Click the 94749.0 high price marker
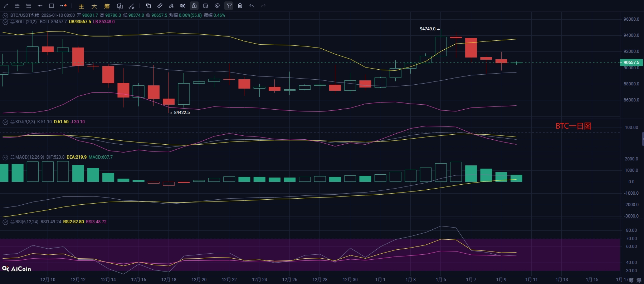 (x=428, y=29)
